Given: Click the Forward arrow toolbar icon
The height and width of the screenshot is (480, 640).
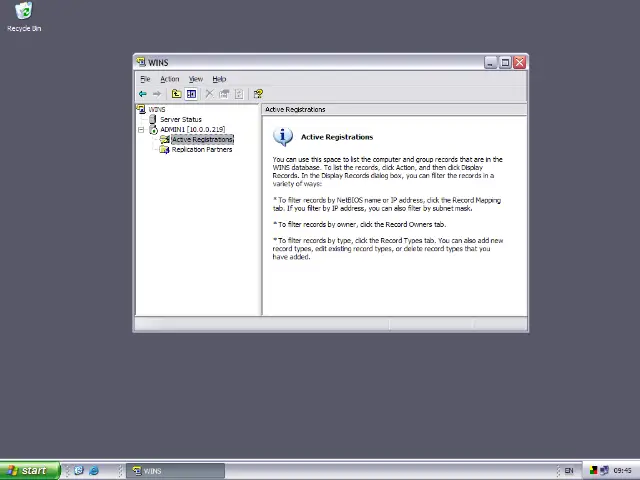Looking at the screenshot, I should pyautogui.click(x=157, y=94).
